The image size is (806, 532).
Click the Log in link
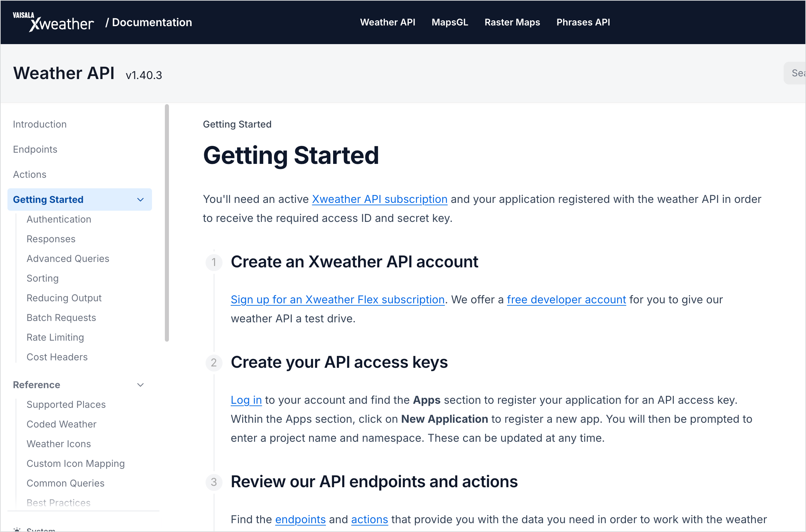246,400
